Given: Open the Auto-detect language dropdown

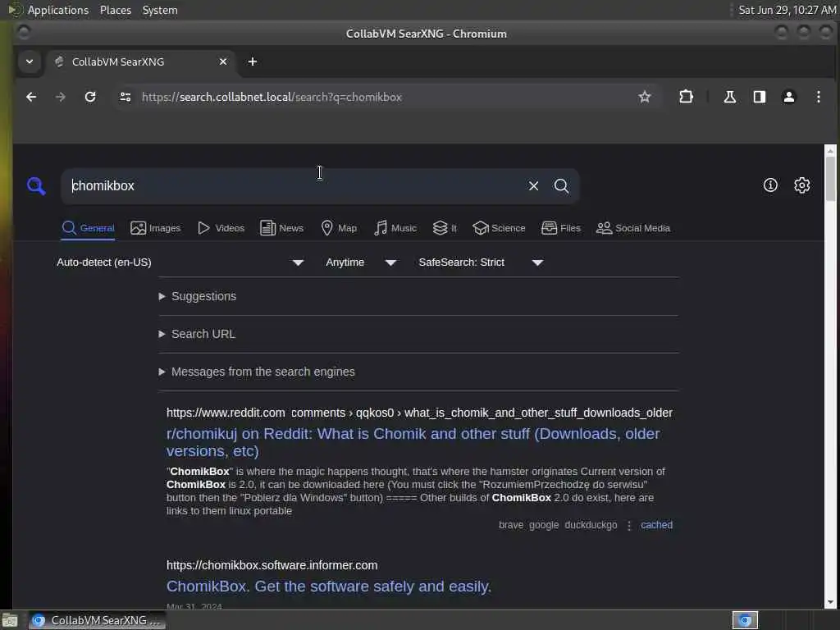Looking at the screenshot, I should pos(180,262).
